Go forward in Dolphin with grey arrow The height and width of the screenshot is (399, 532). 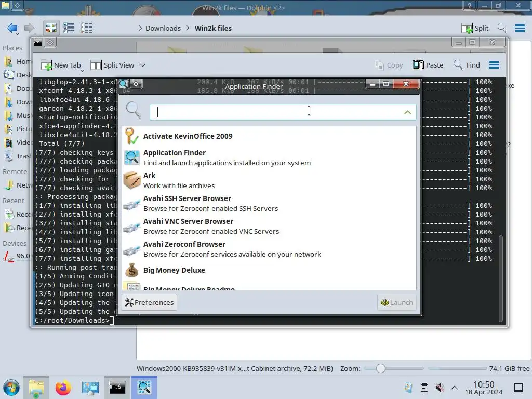point(29,28)
